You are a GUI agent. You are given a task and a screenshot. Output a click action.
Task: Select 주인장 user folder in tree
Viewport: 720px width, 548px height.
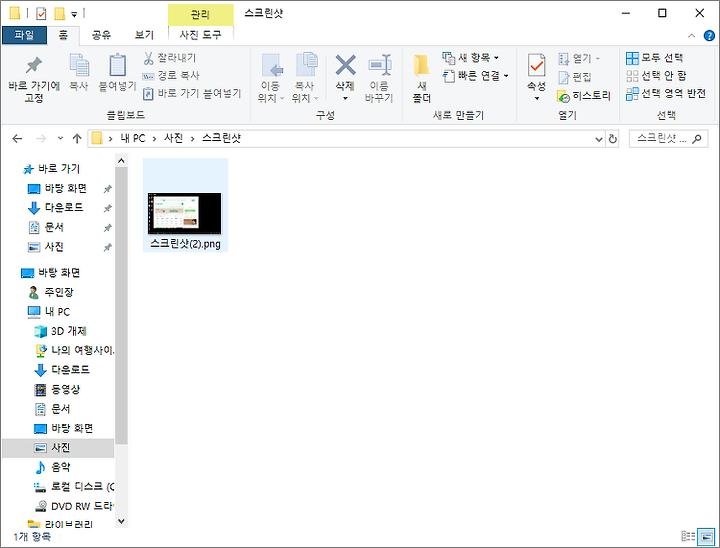[x=51, y=292]
